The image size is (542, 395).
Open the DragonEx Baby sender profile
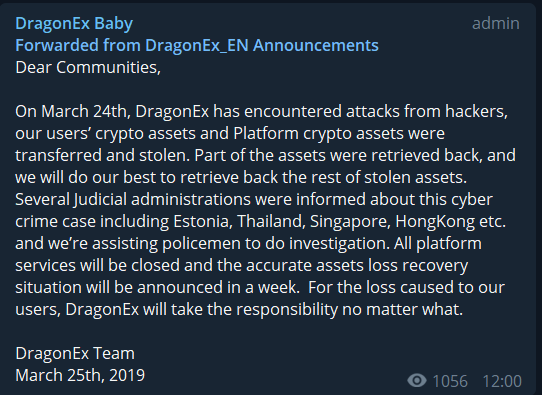click(74, 23)
